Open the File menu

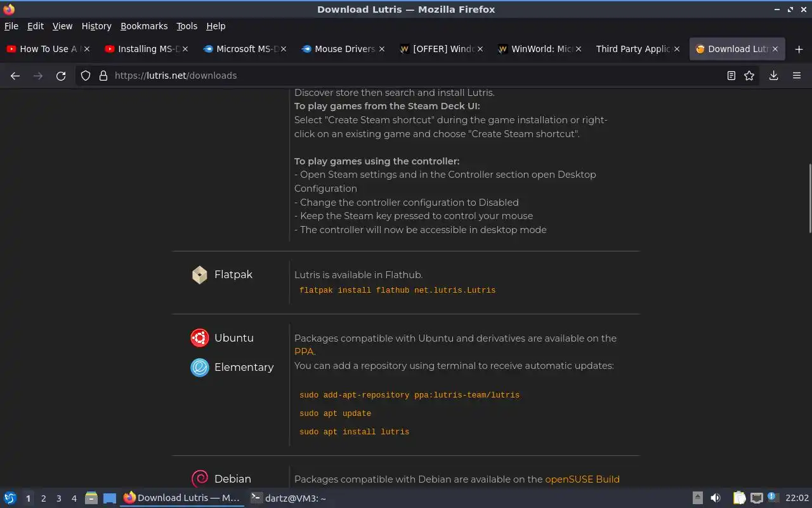11,26
